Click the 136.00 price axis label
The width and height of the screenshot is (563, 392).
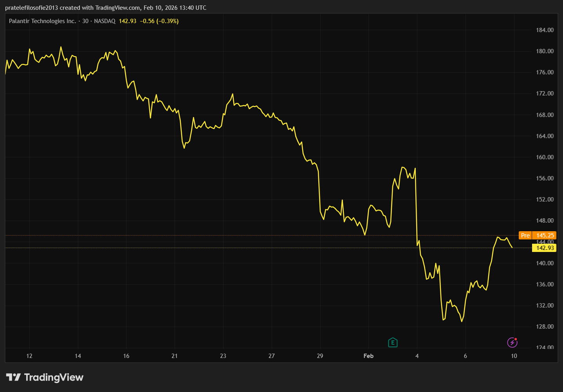545,284
